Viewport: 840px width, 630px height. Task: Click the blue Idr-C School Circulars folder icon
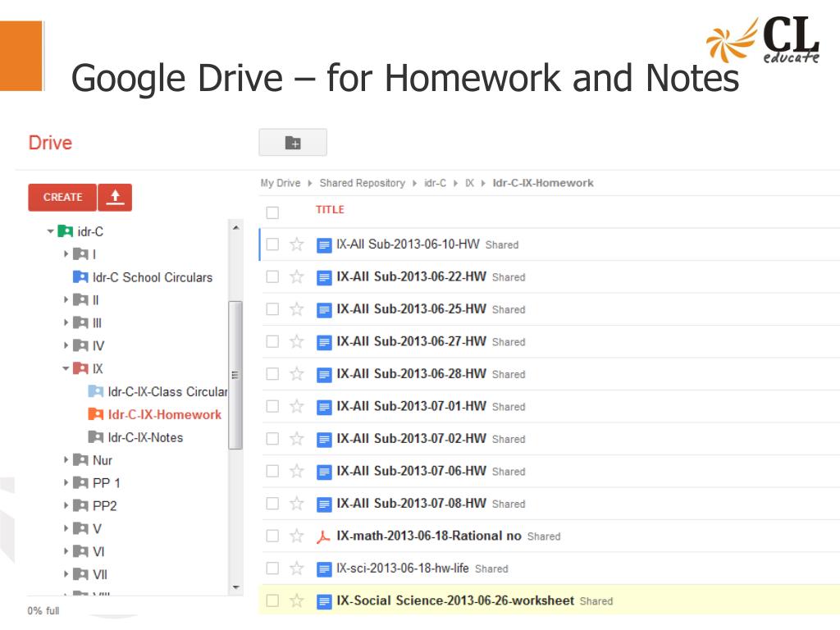tap(80, 277)
